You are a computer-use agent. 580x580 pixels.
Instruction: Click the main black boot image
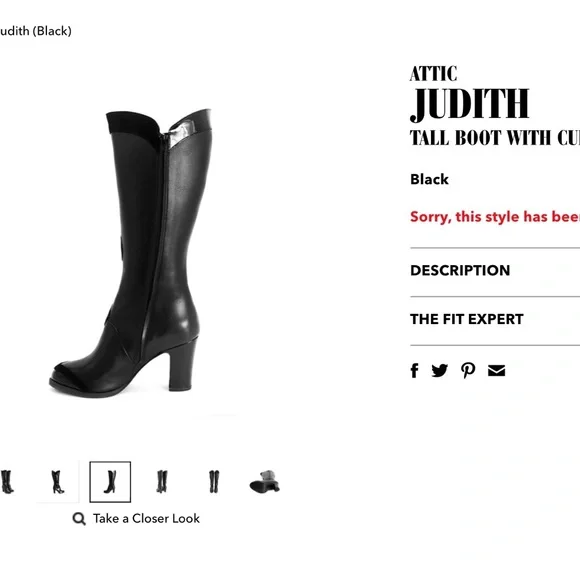coord(130,253)
